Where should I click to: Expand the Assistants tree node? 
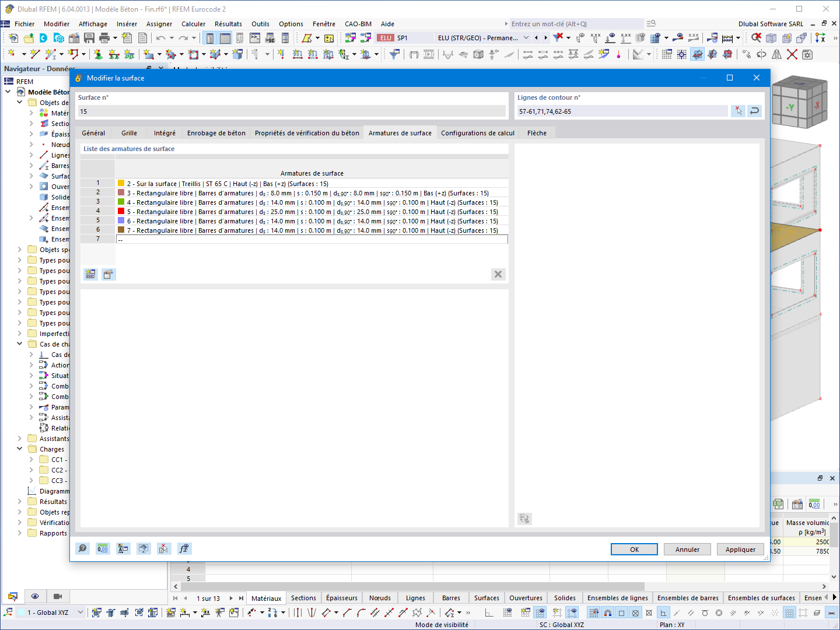click(20, 439)
